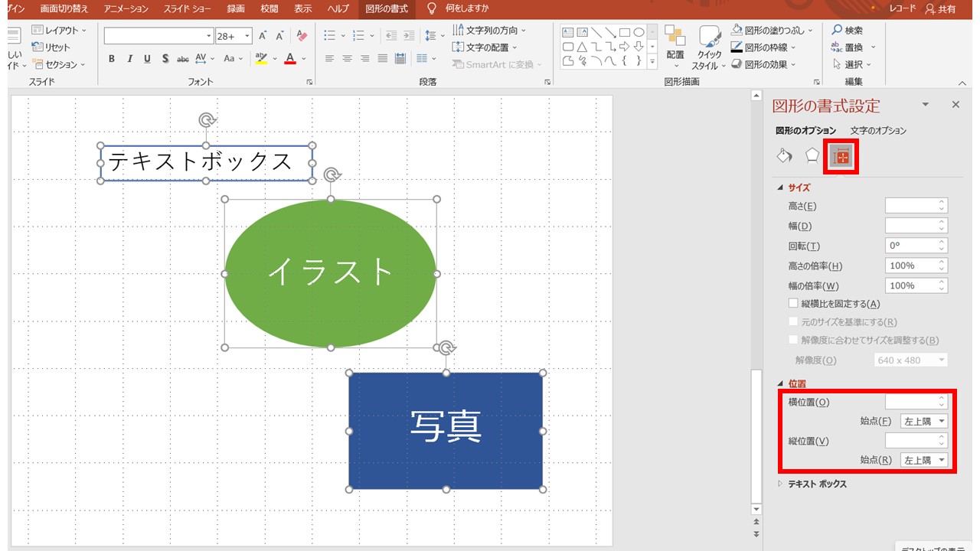Toggle bold formatting
980x551 pixels.
click(112, 59)
